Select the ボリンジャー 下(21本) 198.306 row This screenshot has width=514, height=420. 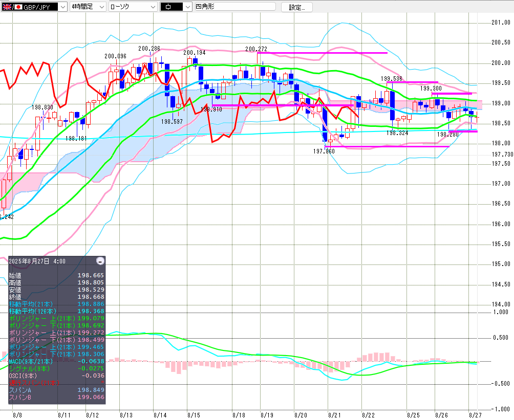click(x=56, y=354)
